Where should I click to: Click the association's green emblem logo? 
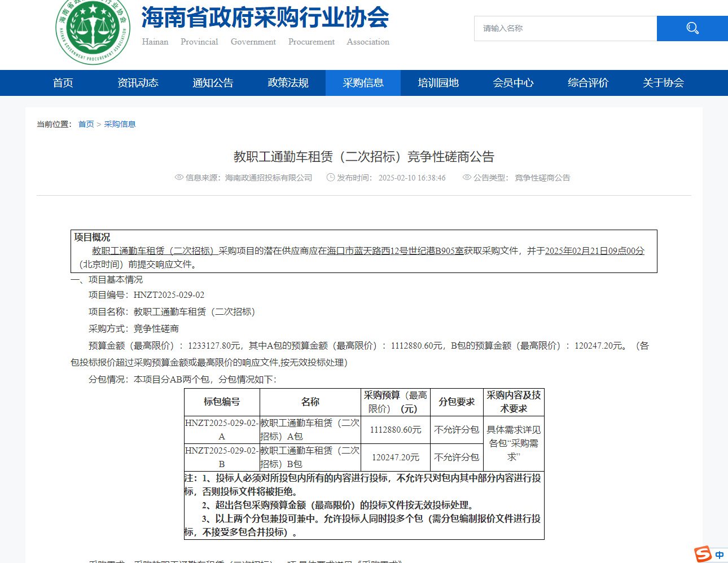[93, 32]
